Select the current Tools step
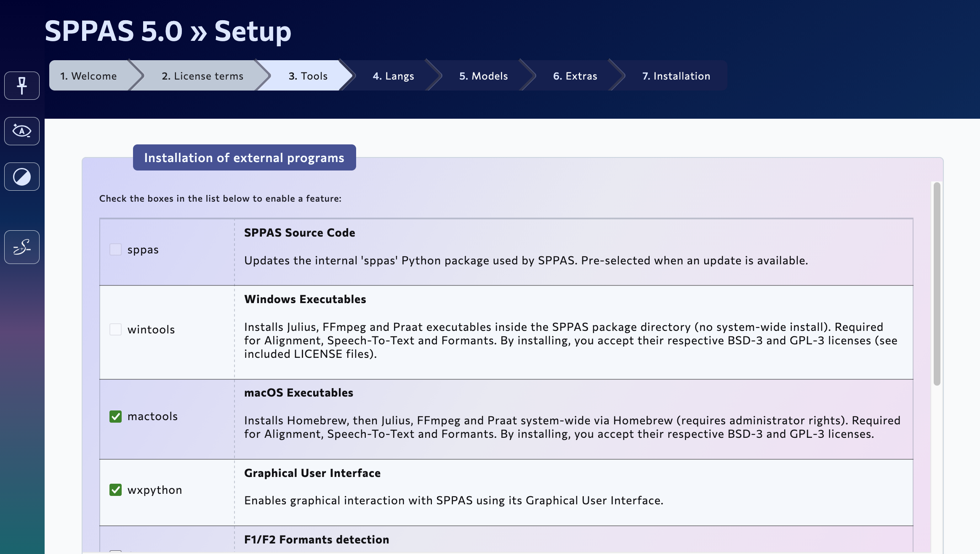Image resolution: width=980 pixels, height=554 pixels. (307, 76)
